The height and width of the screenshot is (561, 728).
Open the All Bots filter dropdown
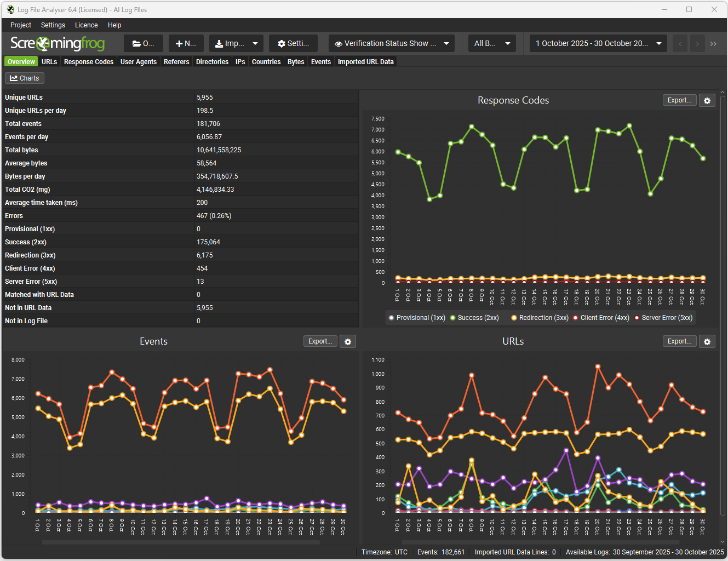(492, 43)
